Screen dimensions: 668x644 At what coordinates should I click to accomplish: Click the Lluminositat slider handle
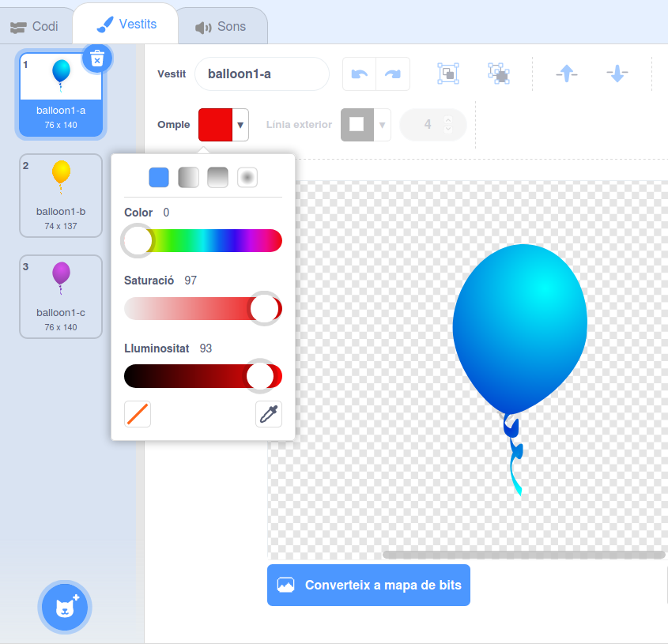[260, 376]
